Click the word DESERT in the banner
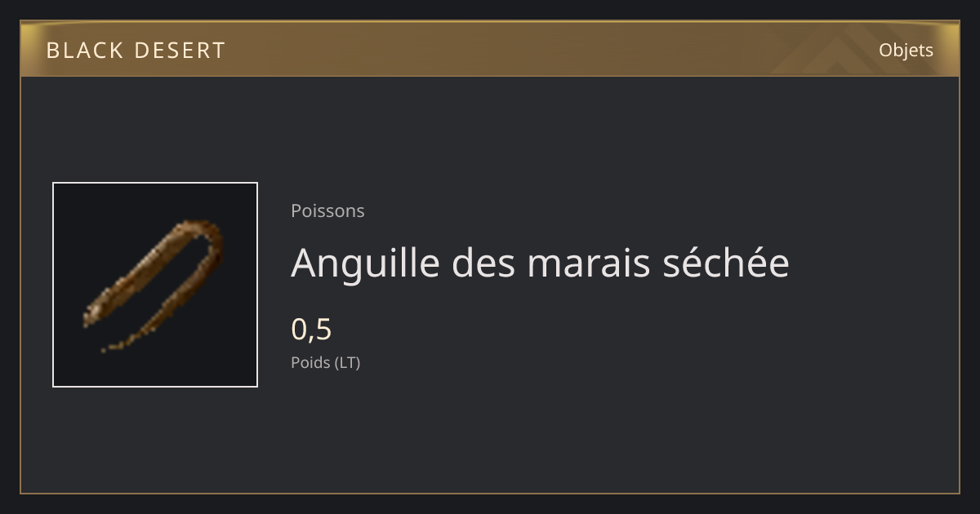980x514 pixels. [179, 51]
